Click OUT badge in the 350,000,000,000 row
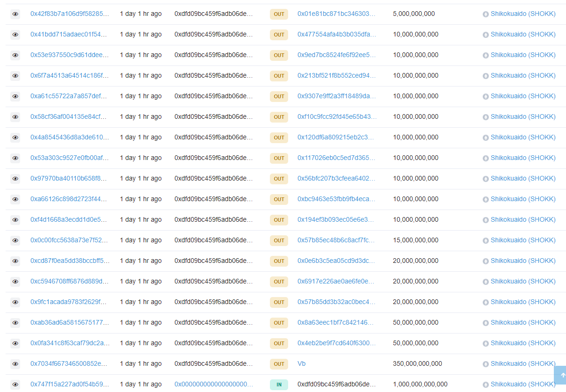566x392 pixels. tap(279, 364)
